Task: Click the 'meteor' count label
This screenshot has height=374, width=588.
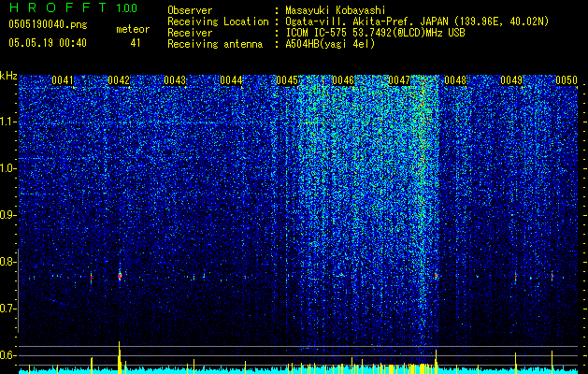Action: 133,29
